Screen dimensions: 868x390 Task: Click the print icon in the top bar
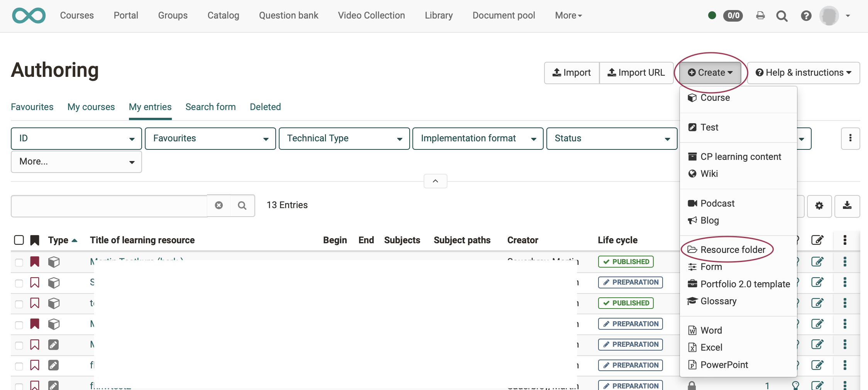point(760,16)
